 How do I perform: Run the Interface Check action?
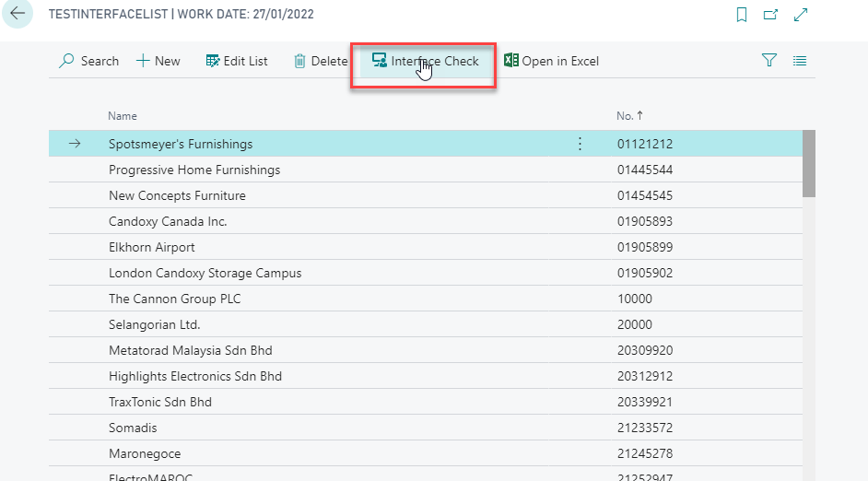coord(425,61)
